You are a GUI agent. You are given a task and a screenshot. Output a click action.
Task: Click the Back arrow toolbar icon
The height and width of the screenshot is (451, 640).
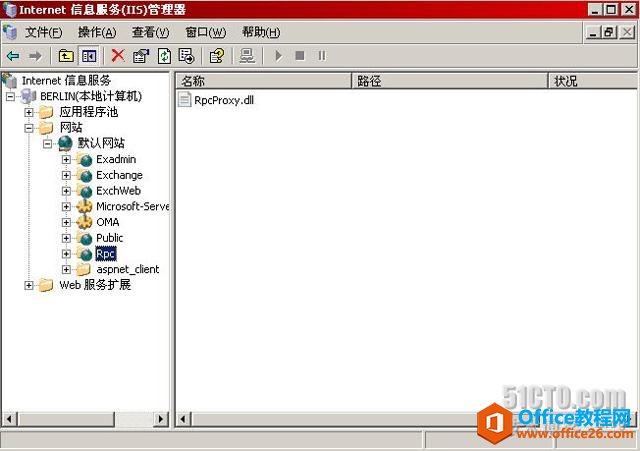(x=13, y=56)
